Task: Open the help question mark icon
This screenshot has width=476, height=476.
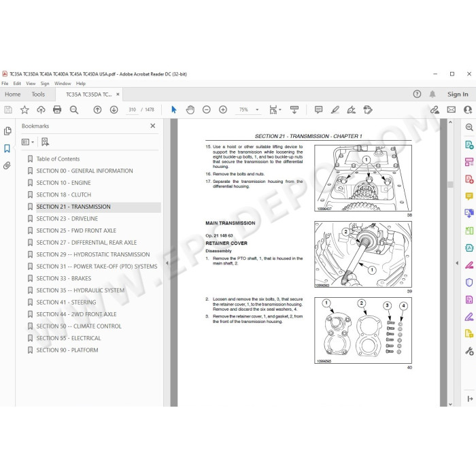Action: 417,94
